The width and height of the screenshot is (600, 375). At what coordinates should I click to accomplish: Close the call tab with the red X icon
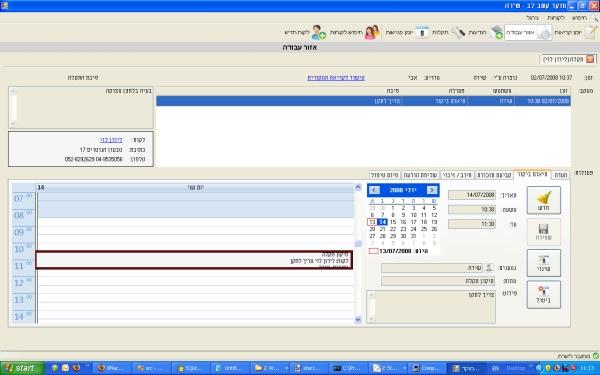(590, 59)
